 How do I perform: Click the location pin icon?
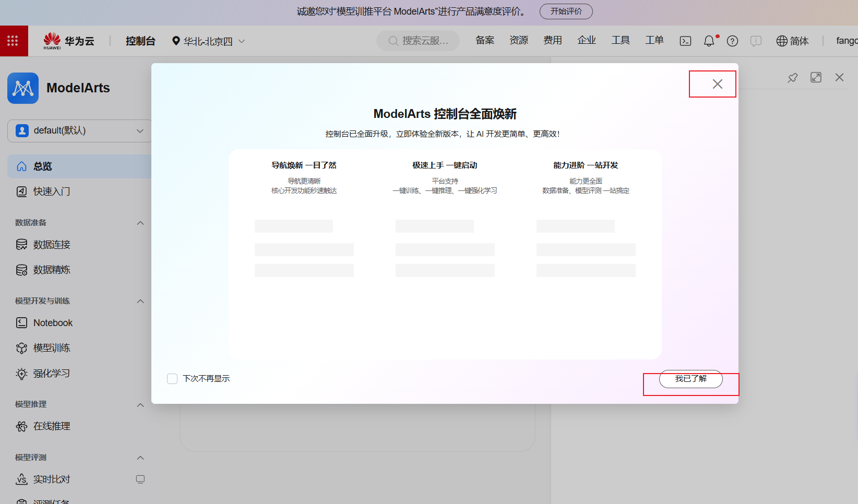[176, 41]
